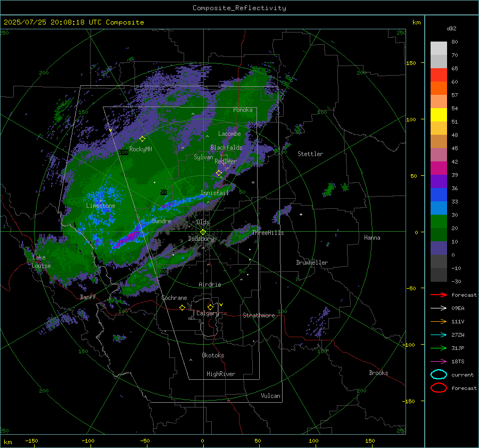Click the light blue 30-33 dBZ swatch
The image size is (479, 448).
(x=439, y=208)
